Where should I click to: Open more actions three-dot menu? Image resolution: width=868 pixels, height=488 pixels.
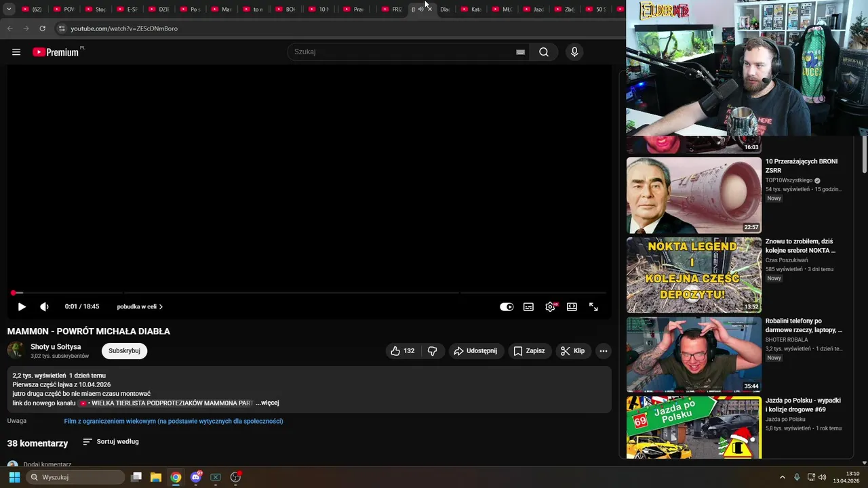(604, 351)
